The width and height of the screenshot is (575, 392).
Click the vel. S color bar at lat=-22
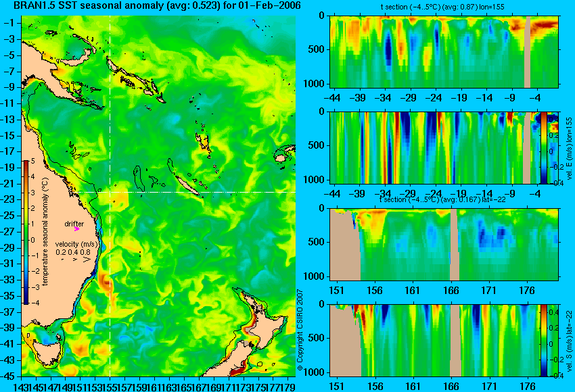[544, 341]
